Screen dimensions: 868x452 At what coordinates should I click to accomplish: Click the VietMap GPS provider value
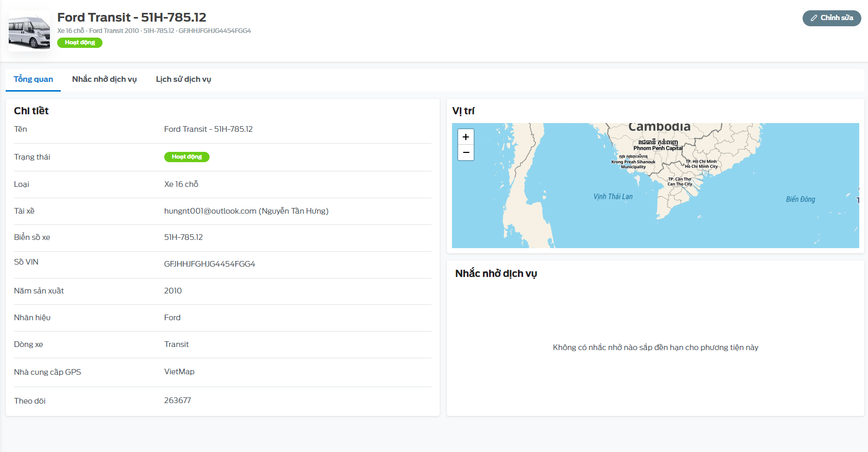(x=179, y=372)
